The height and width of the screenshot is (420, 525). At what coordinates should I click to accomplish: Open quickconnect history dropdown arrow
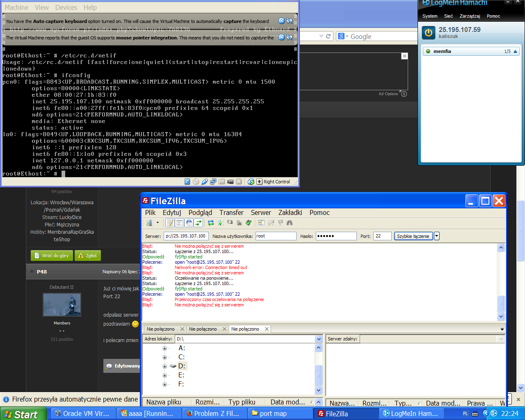click(437, 236)
